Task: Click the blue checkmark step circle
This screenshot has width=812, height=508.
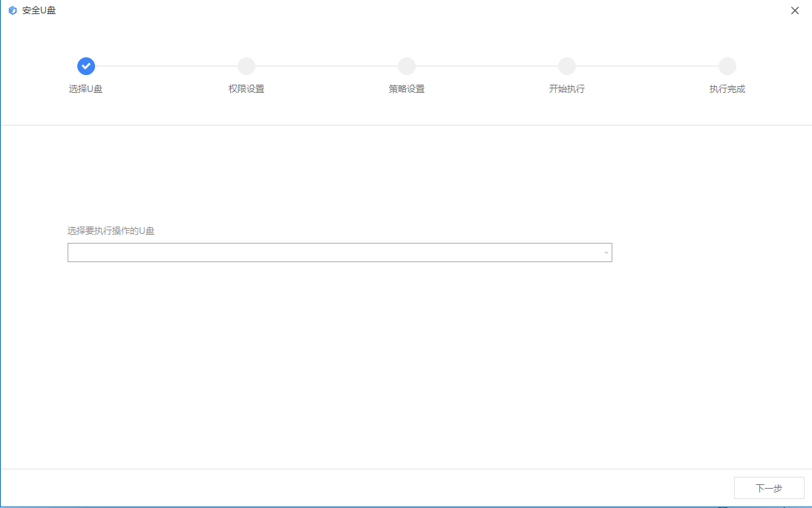Action: (x=86, y=66)
